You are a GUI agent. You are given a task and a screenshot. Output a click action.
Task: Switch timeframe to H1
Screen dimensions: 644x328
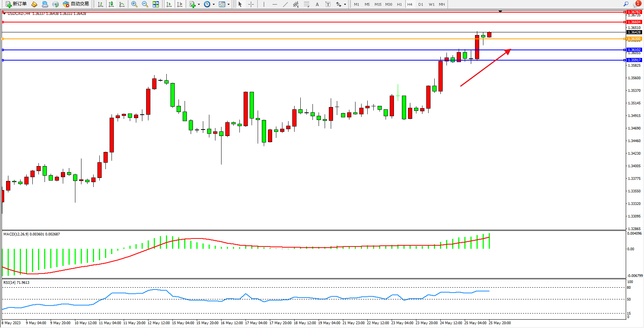tap(399, 4)
